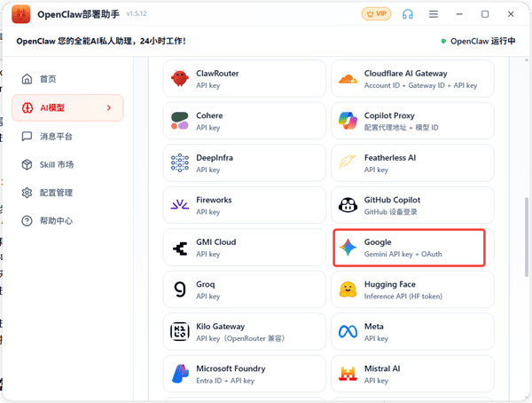This screenshot has height=403, width=532.
Task: Click the Hugging Face emoji icon
Action: click(348, 289)
